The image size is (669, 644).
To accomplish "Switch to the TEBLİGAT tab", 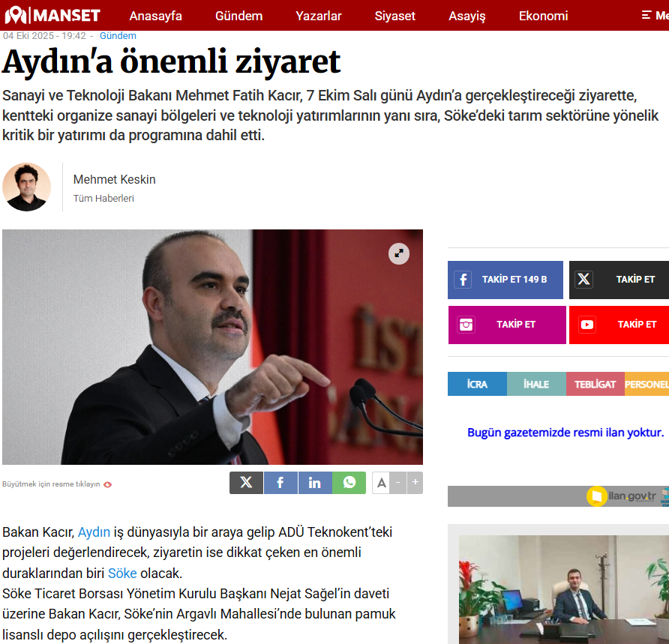I will point(595,384).
